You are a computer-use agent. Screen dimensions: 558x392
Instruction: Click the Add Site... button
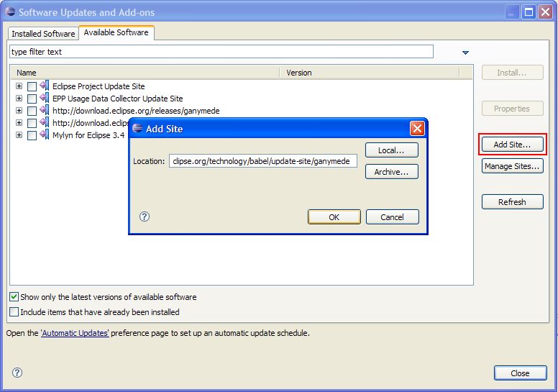(x=512, y=144)
